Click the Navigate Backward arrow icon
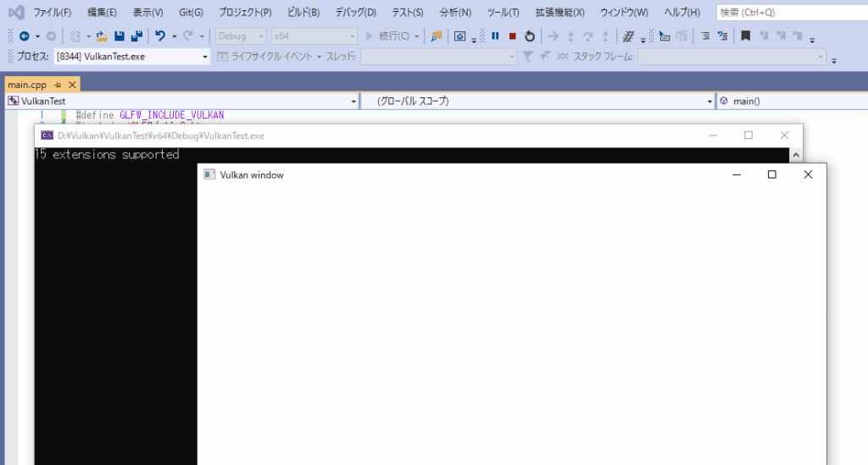The image size is (868, 465). pos(25,36)
